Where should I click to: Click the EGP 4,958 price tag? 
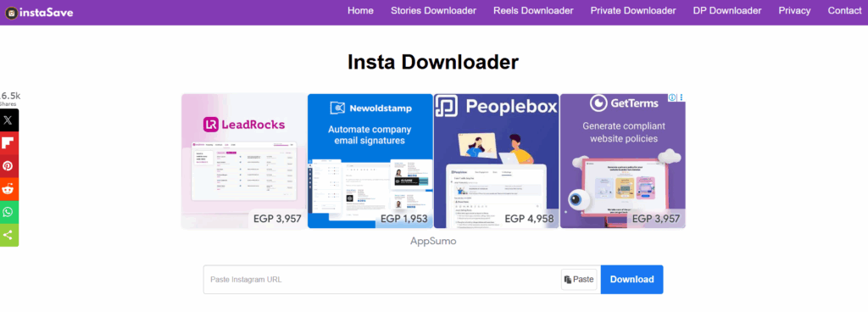pos(529,219)
